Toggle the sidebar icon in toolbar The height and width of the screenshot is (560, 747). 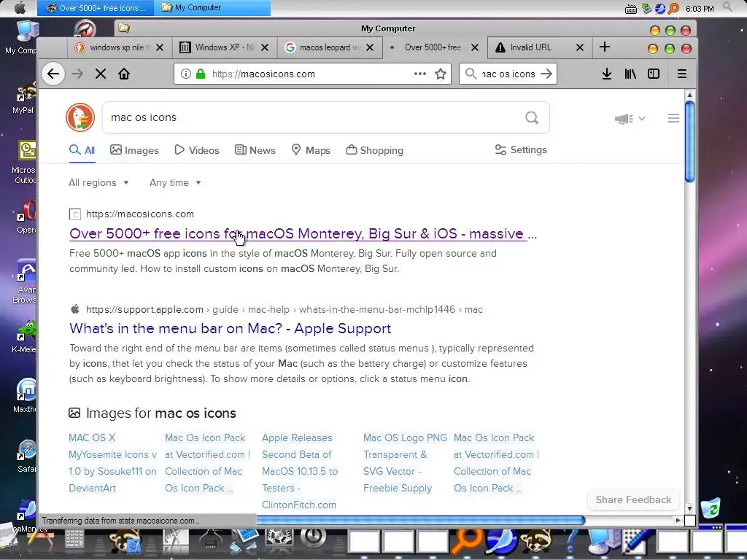tap(654, 74)
